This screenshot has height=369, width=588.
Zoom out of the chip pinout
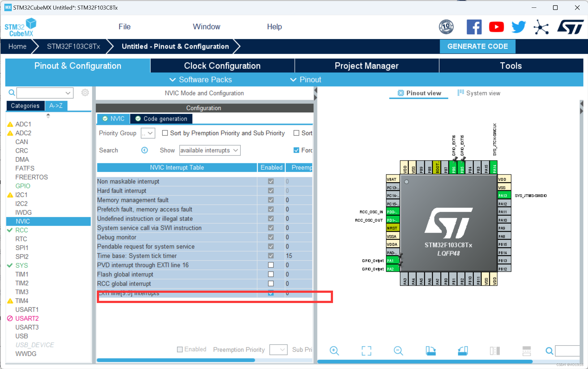coord(398,351)
